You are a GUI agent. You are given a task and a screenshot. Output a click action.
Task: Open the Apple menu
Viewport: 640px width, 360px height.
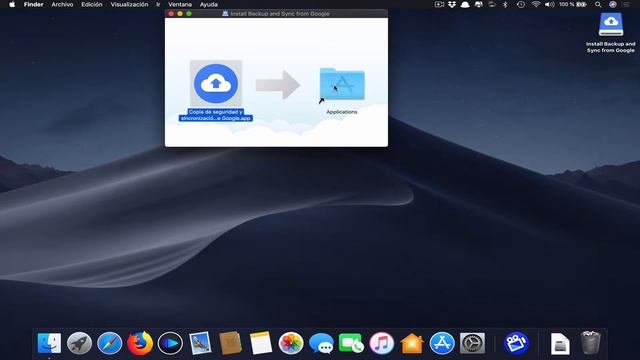pyautogui.click(x=12, y=4)
